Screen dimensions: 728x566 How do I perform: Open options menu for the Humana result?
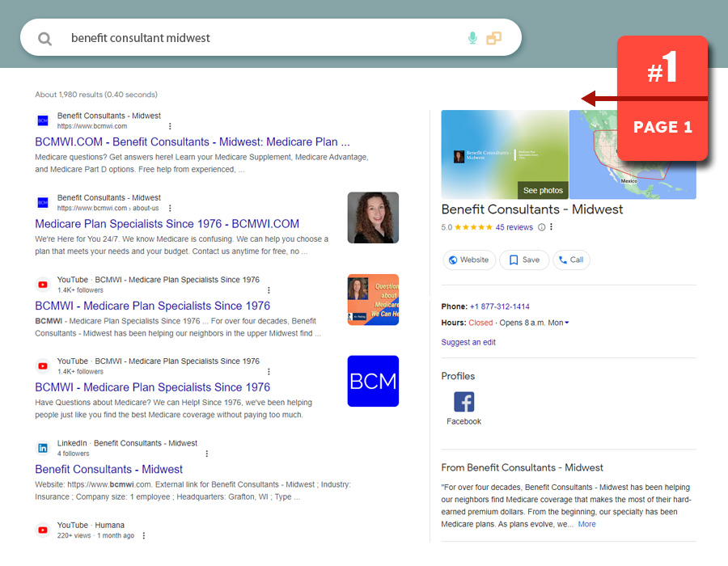[143, 535]
